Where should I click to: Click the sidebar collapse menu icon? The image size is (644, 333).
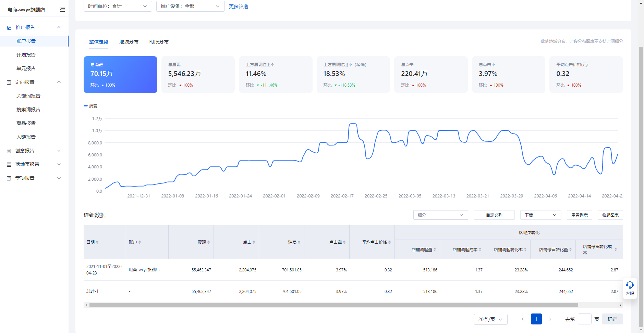(62, 9)
